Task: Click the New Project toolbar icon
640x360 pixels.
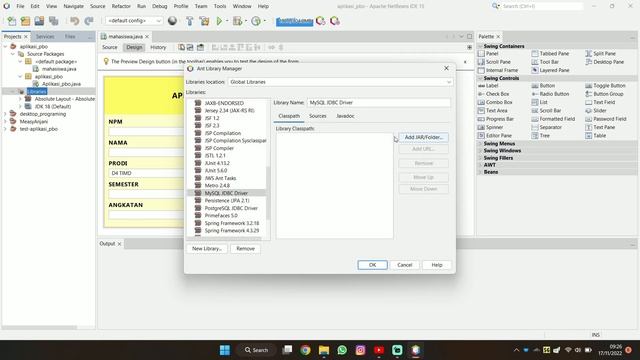Action: pos(25,21)
